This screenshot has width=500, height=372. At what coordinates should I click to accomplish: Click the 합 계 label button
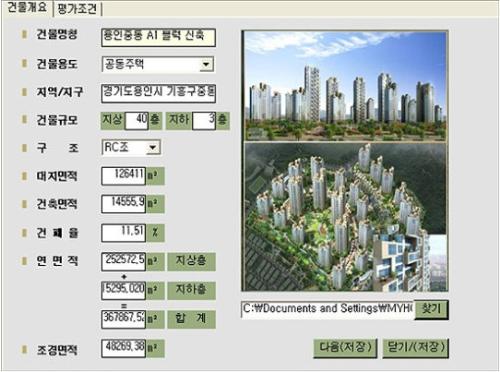click(191, 319)
